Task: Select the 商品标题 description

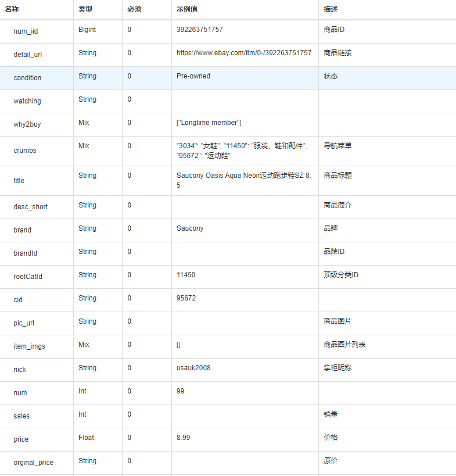Action: (x=337, y=176)
